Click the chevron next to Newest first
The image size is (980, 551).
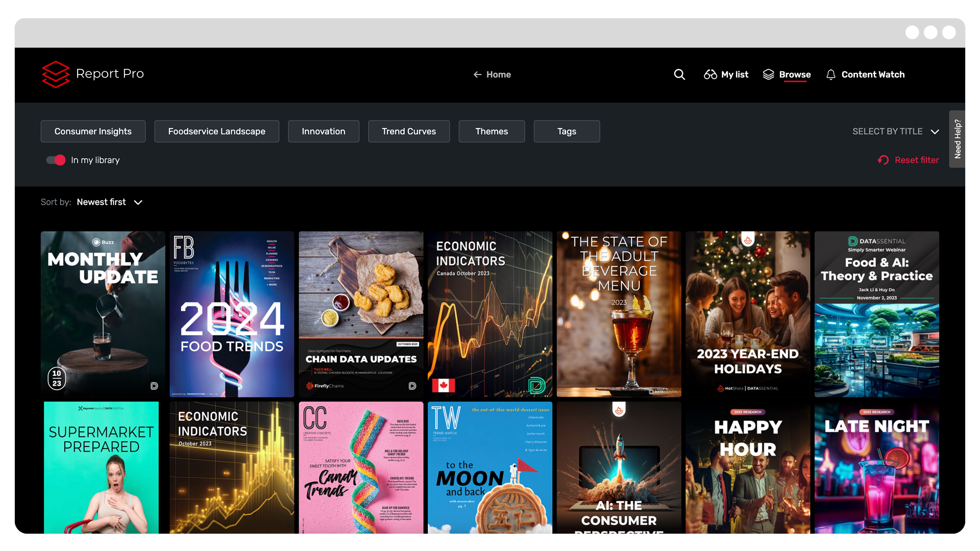tap(138, 203)
